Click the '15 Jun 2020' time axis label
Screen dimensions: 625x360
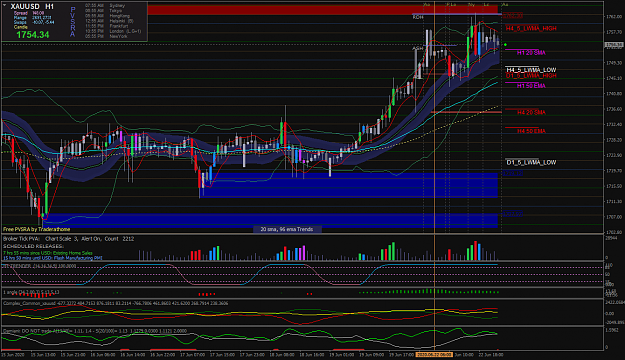13,354
